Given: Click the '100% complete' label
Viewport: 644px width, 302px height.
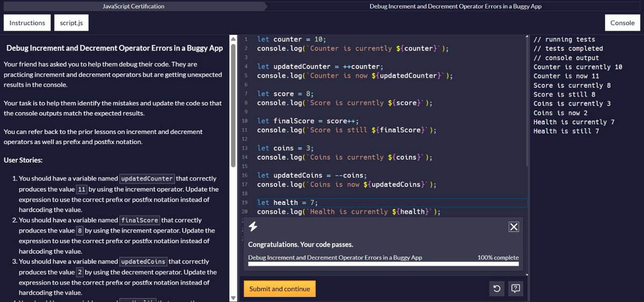Looking at the screenshot, I should (498, 257).
